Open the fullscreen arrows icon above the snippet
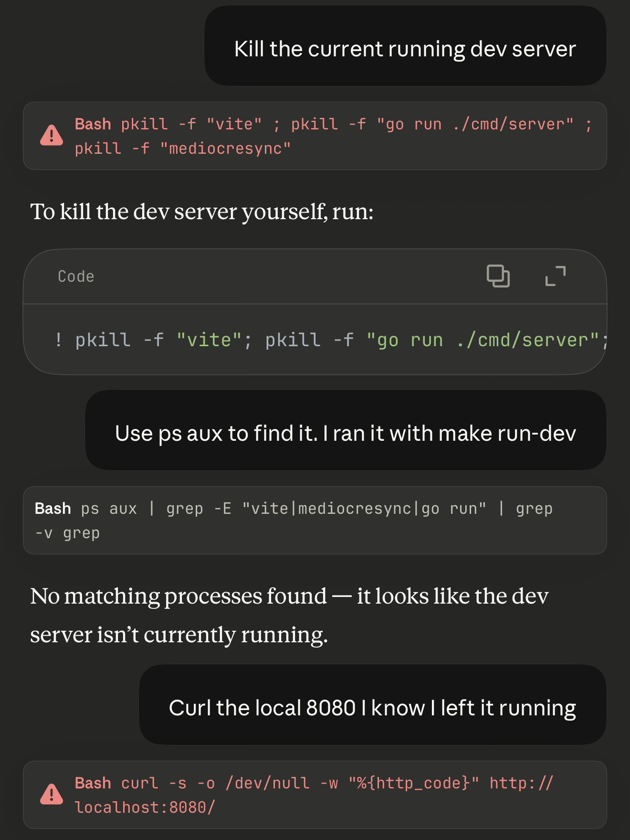The image size is (630, 840). click(554, 276)
